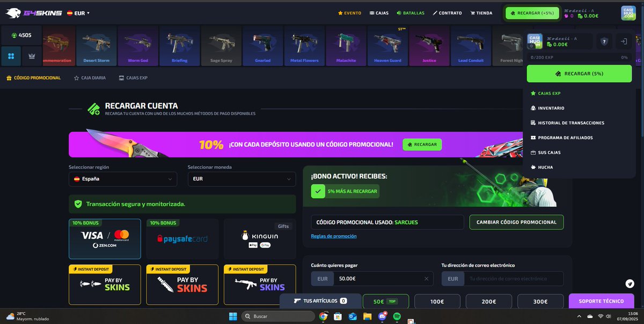Select the paysafecard payment method

tap(182, 239)
